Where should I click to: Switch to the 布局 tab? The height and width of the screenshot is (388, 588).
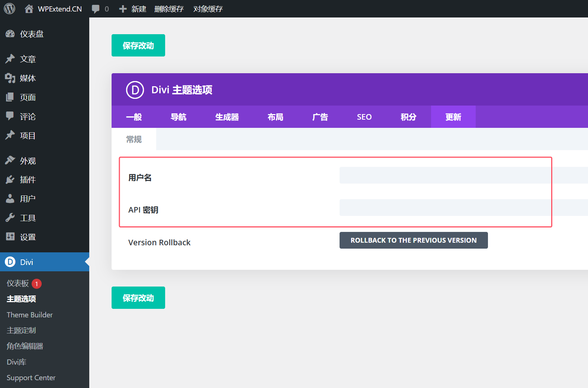coord(276,117)
